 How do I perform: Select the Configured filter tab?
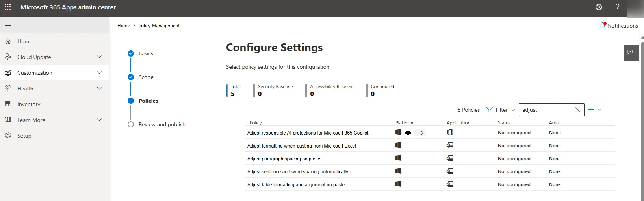(380, 90)
